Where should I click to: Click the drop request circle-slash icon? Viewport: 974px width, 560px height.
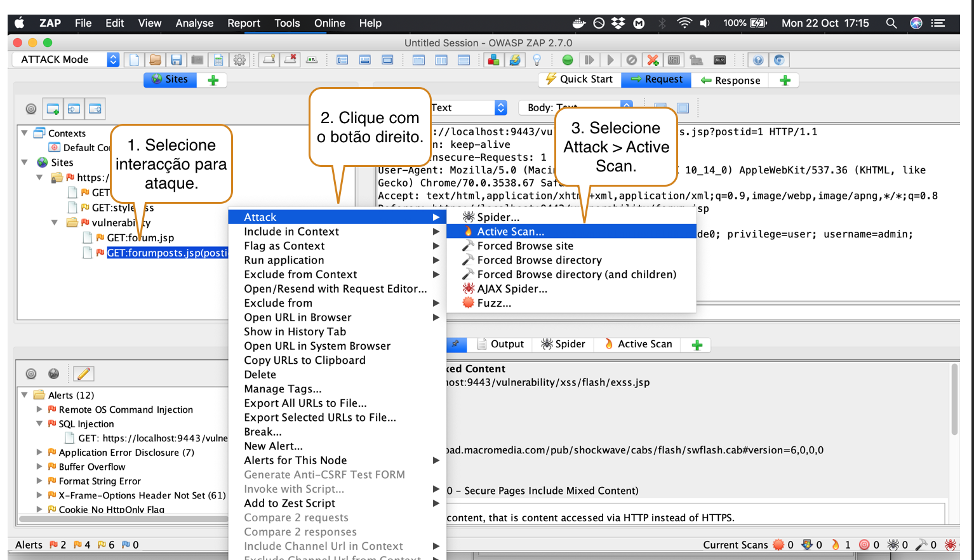click(x=631, y=60)
